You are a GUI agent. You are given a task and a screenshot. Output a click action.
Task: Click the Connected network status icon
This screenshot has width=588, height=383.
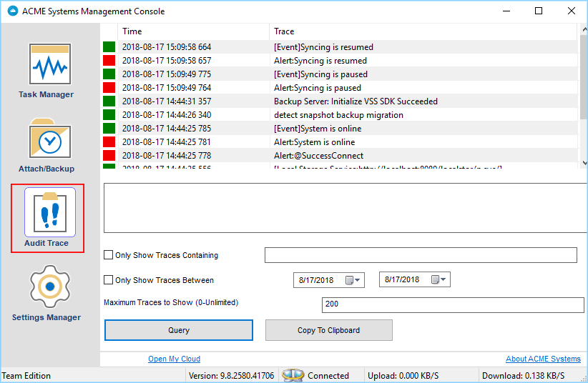293,375
